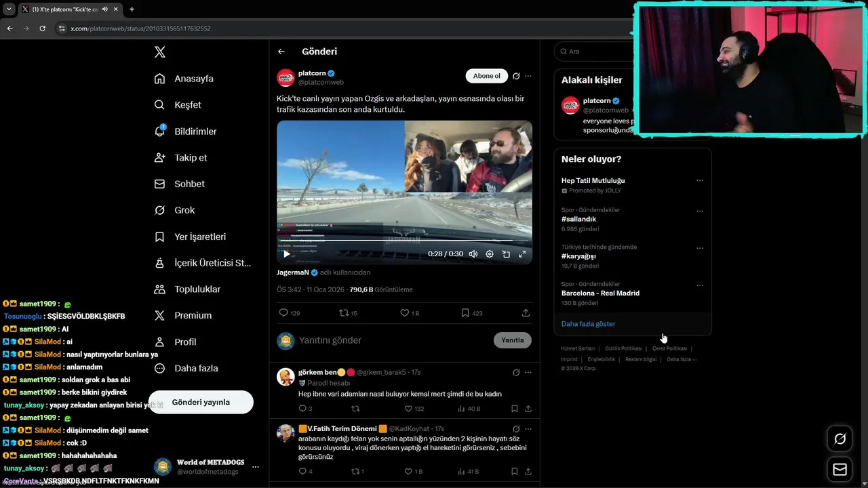Open Anasayfa home in sidebar
The image size is (868, 488).
click(x=184, y=79)
